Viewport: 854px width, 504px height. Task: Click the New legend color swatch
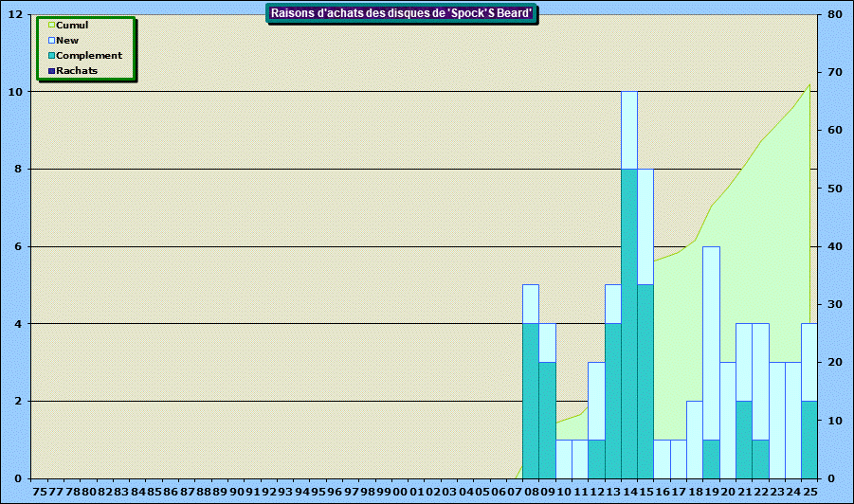coord(51,41)
